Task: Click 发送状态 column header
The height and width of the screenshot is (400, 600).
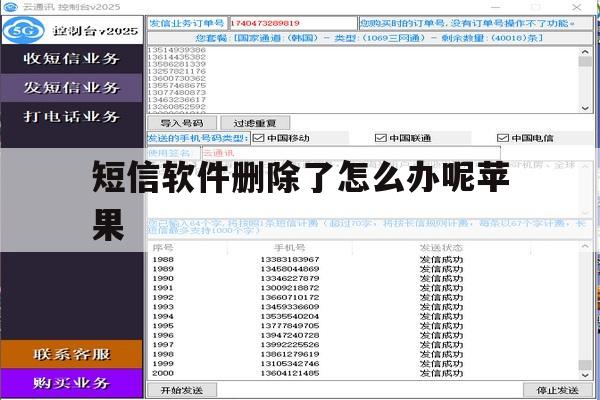Action: tap(441, 248)
